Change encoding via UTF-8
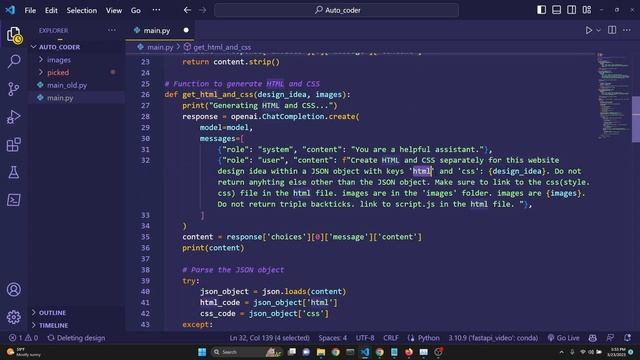The image size is (640, 360). pos(365,338)
